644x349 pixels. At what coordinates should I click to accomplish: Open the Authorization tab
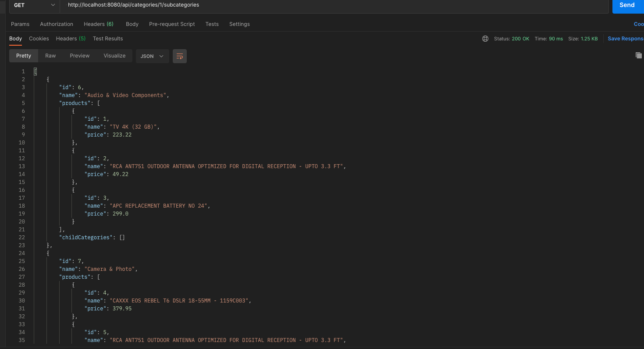coord(57,24)
